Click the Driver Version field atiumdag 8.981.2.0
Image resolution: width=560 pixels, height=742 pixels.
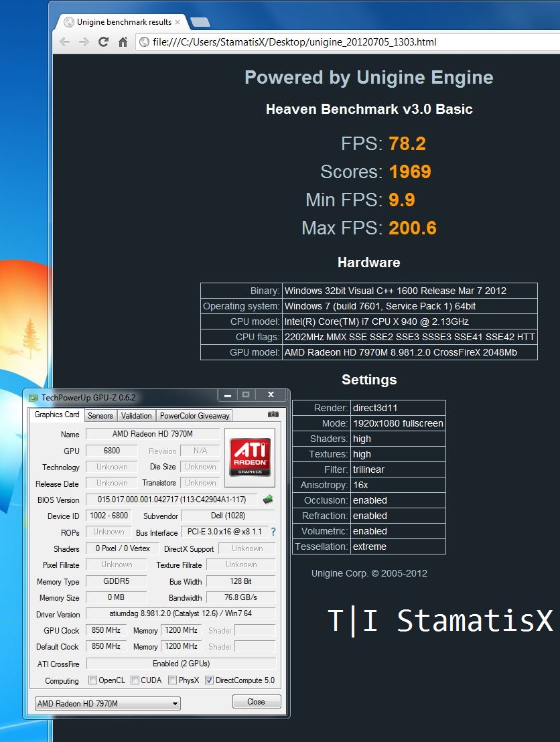pyautogui.click(x=180, y=614)
